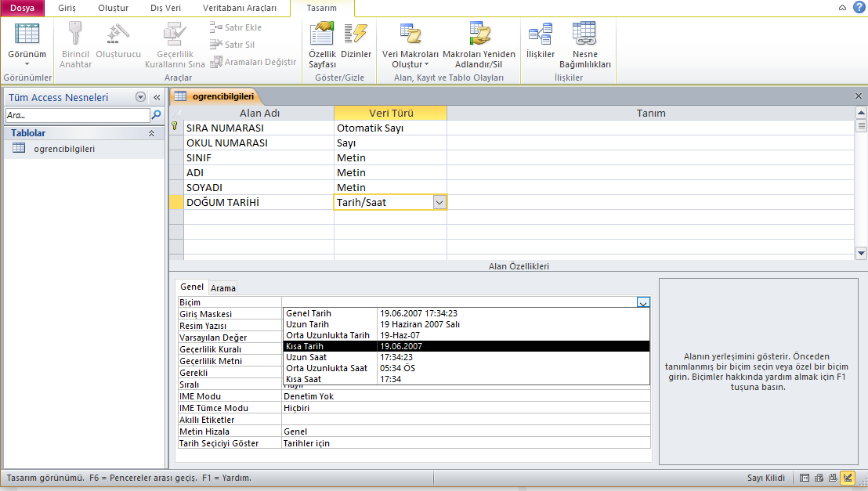The height and width of the screenshot is (491, 868).
Task: Open Veri Makroları Oluştur menu
Action: [410, 45]
